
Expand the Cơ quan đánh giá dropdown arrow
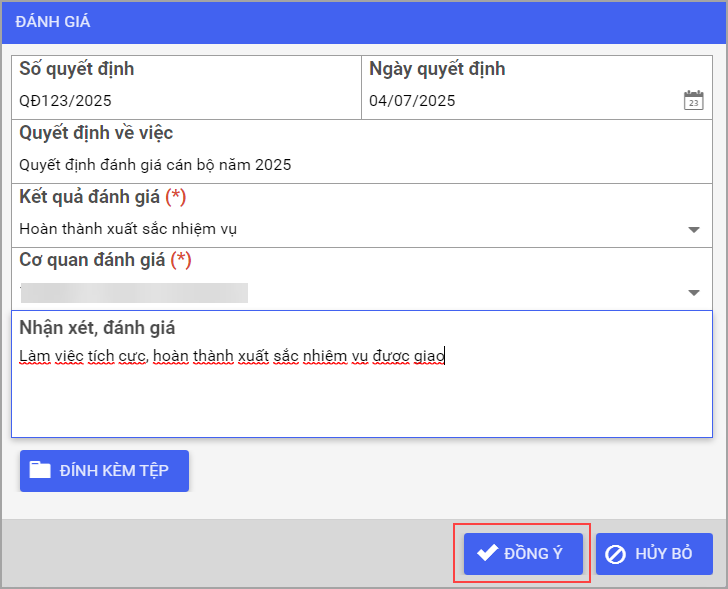(694, 293)
